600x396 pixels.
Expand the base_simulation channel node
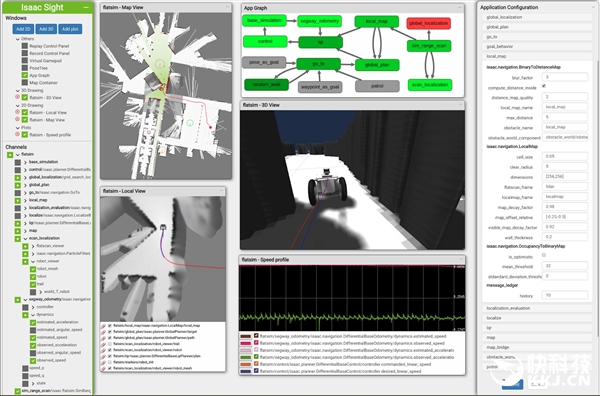click(25, 162)
